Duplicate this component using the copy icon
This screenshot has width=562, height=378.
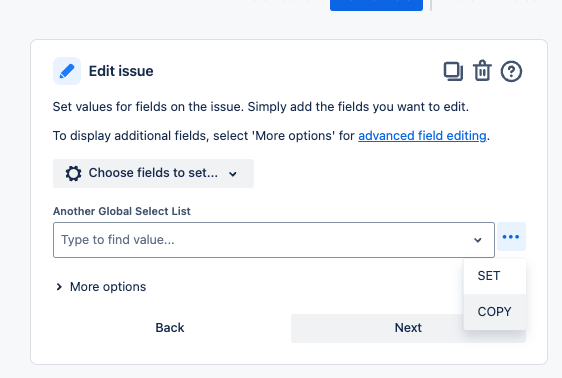[453, 71]
